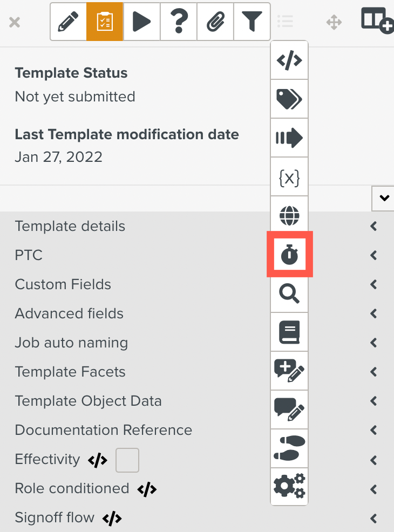Image resolution: width=394 pixels, height=532 pixels.
Task: Open the code view icon in the side menu
Action: (289, 60)
